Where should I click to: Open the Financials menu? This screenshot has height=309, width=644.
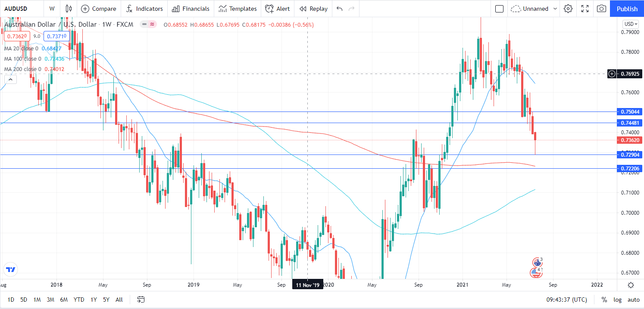click(x=191, y=9)
